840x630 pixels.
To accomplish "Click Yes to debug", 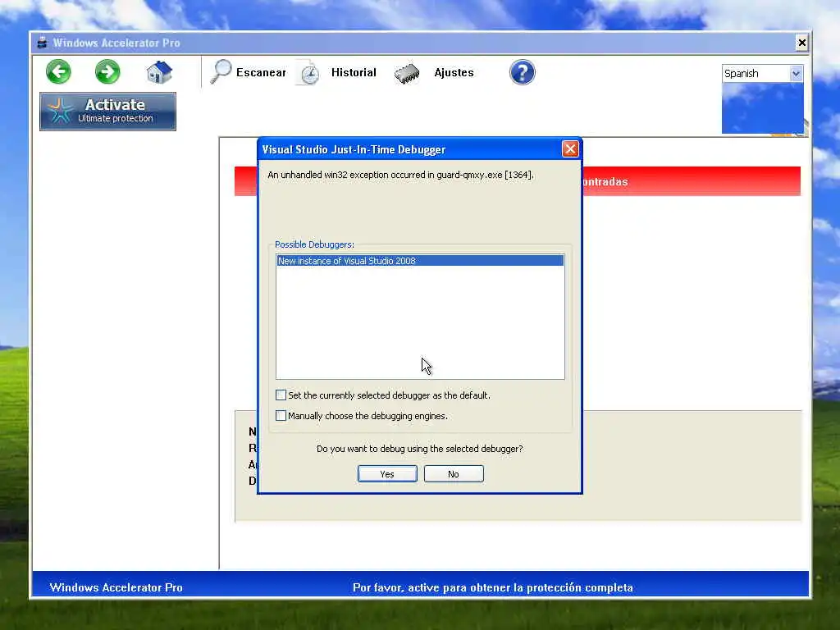I will coord(387,474).
